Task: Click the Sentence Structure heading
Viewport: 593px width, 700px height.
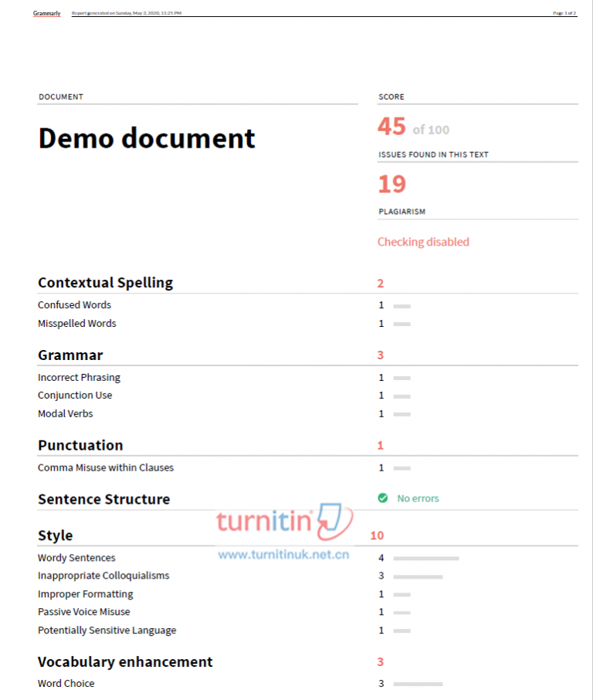Action: pos(103,499)
